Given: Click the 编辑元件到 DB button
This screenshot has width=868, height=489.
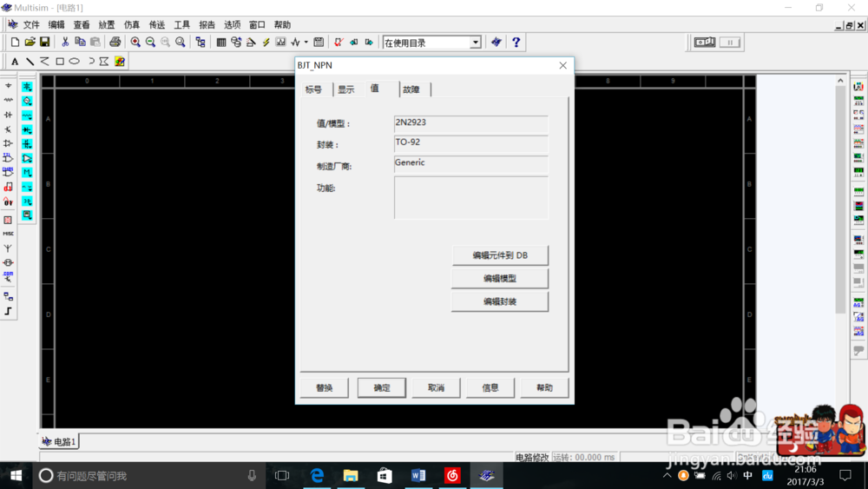Looking at the screenshot, I should coord(500,255).
